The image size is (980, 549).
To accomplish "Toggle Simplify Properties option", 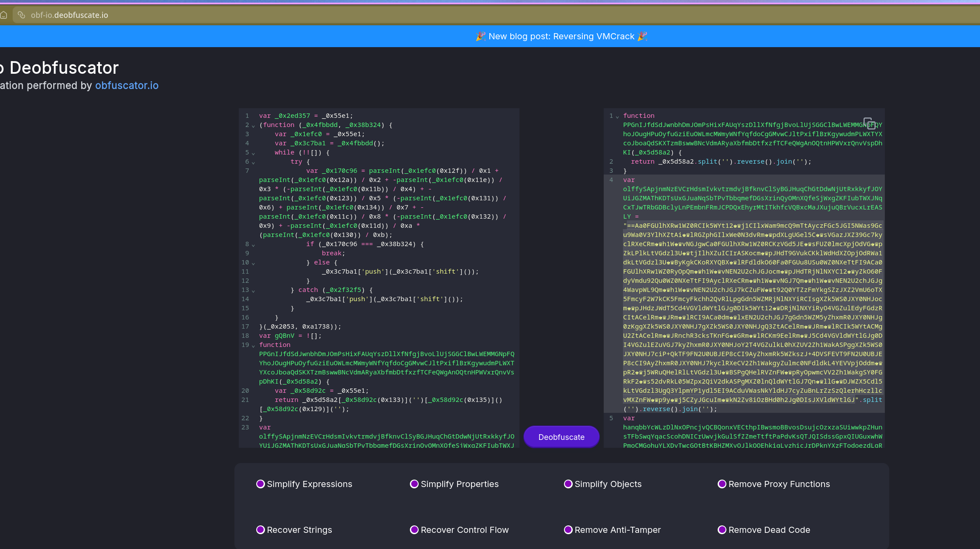I will [414, 484].
